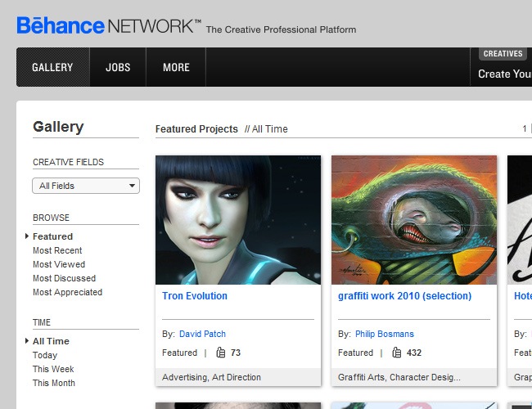
Task: Click appreciation thumbs-up icon on Tron Evolution
Action: (x=220, y=353)
